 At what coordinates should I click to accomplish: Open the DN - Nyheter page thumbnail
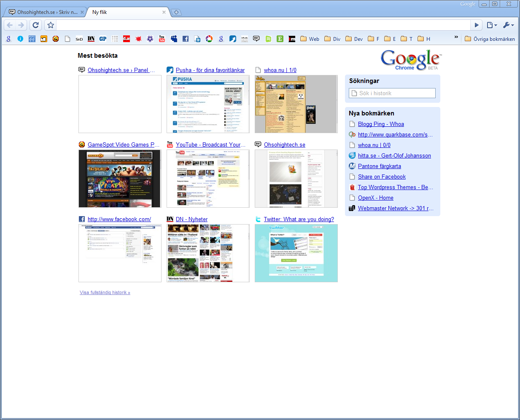click(208, 253)
